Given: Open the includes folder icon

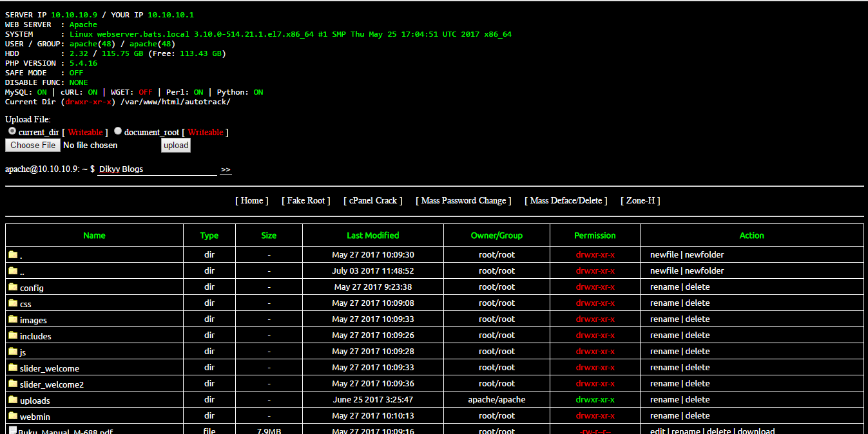Looking at the screenshot, I should pyautogui.click(x=13, y=335).
